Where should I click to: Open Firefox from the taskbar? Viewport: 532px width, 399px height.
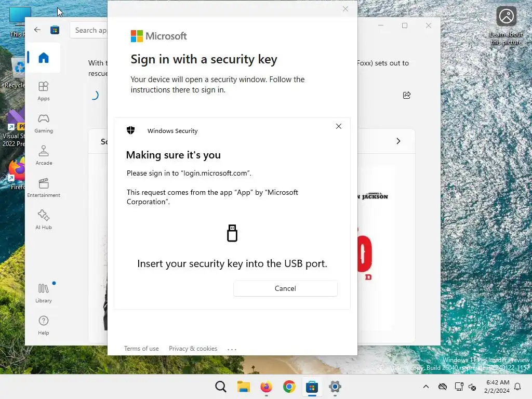(x=267, y=387)
